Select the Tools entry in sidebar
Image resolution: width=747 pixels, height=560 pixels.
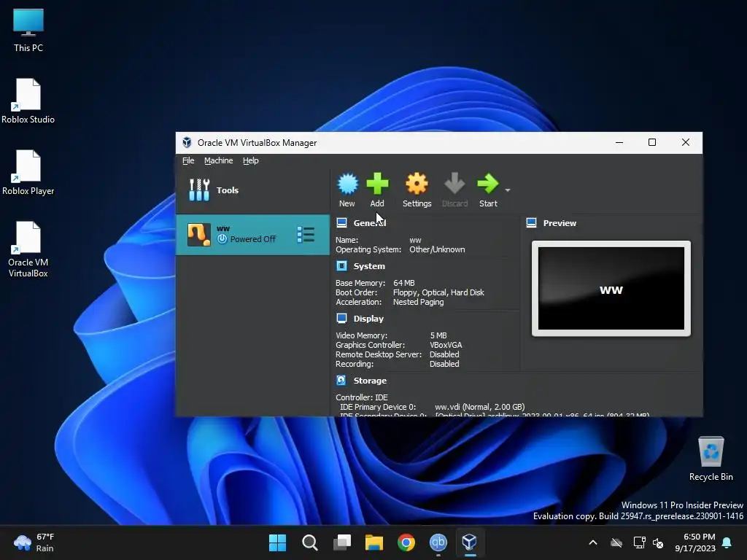click(252, 190)
